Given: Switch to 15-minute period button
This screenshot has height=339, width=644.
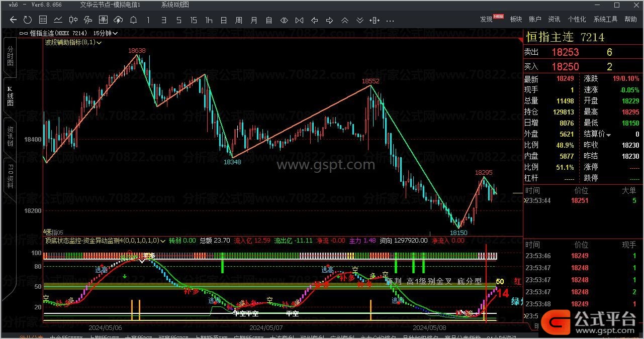Looking at the screenshot, I should click(194, 20).
